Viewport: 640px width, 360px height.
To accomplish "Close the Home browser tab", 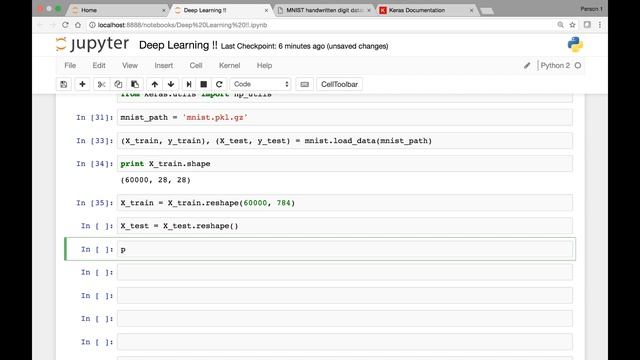I will tap(164, 10).
